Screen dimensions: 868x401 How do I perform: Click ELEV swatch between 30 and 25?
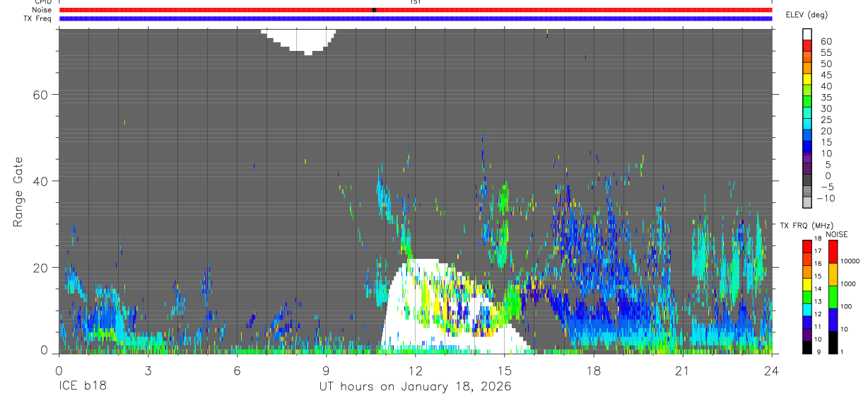click(807, 114)
